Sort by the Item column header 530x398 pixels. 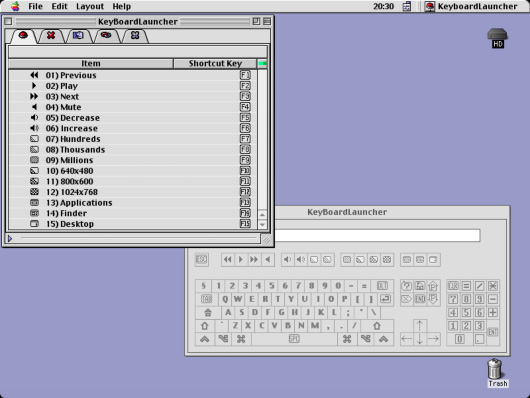pyautogui.click(x=91, y=64)
